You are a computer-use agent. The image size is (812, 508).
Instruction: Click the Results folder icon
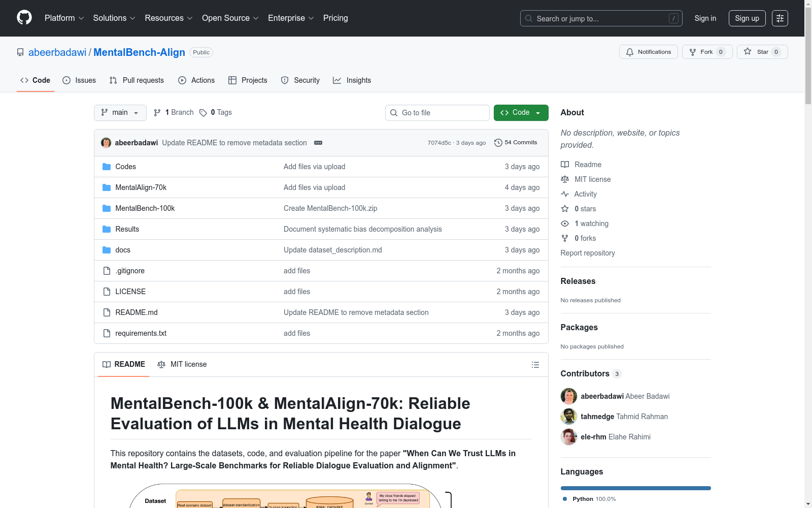click(x=107, y=229)
